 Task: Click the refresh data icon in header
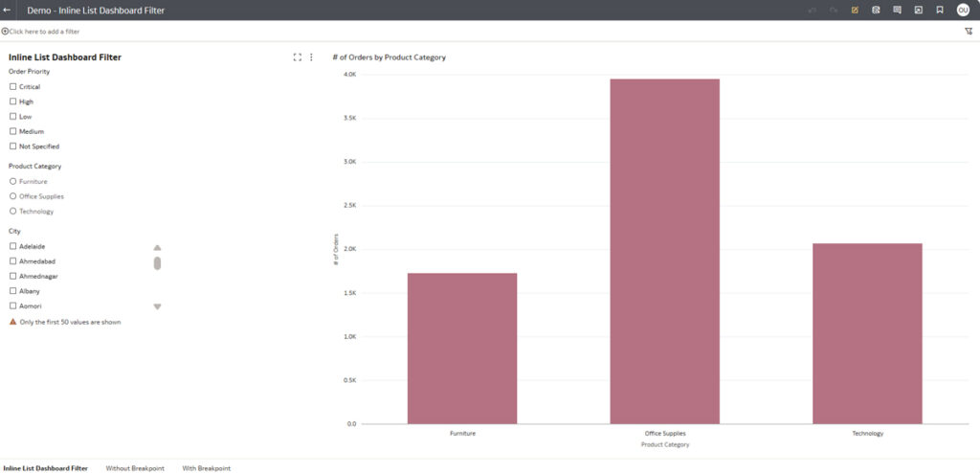tap(876, 10)
